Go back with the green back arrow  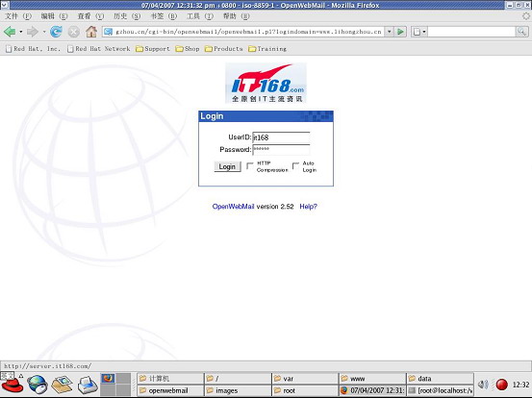[10, 32]
